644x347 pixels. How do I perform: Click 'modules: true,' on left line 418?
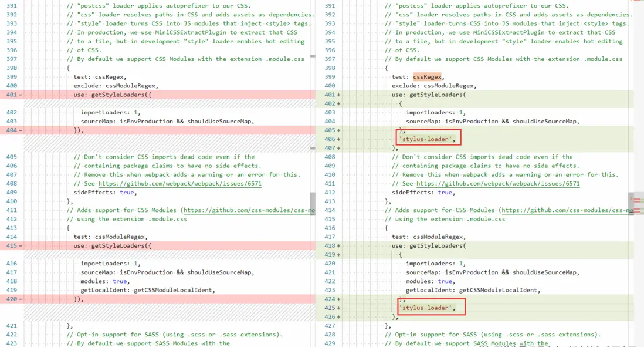[x=105, y=281]
